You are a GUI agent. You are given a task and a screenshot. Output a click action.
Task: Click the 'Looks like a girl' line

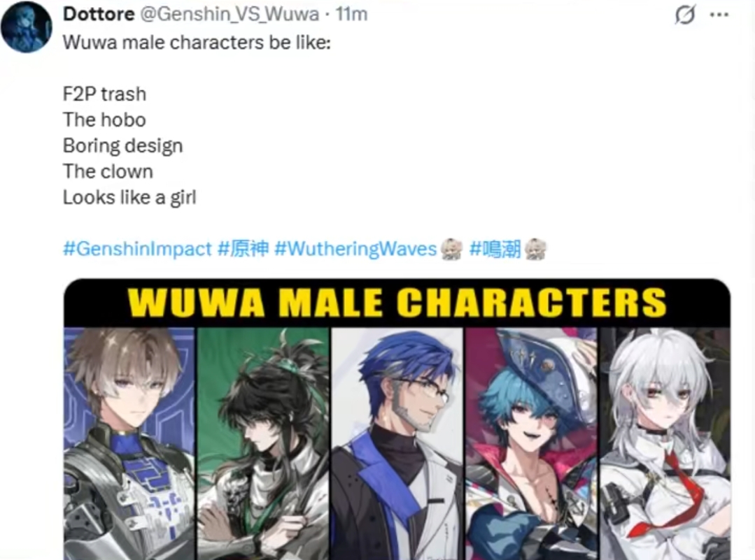tap(129, 197)
